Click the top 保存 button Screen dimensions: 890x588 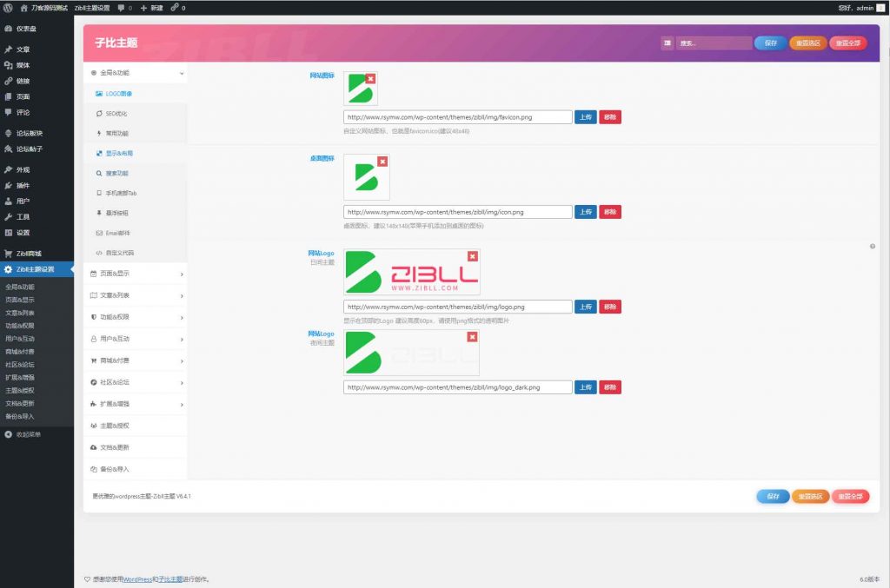pos(770,43)
